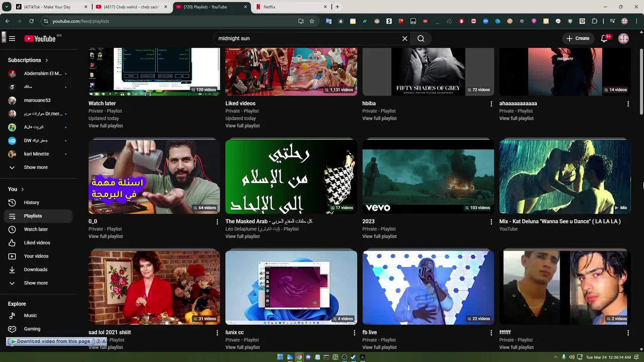The width and height of the screenshot is (644, 362).
Task: Click the taskbar date and time clock
Action: (608, 357)
